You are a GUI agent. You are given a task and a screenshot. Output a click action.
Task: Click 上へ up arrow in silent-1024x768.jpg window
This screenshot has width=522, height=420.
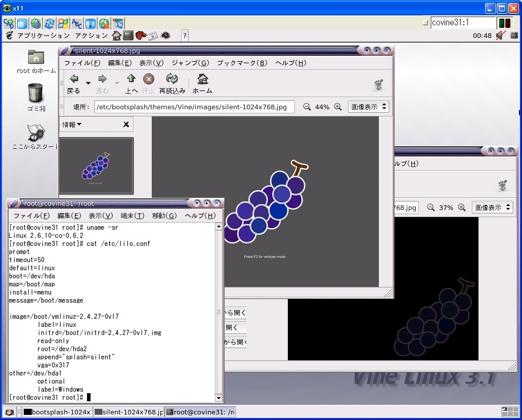pos(131,84)
